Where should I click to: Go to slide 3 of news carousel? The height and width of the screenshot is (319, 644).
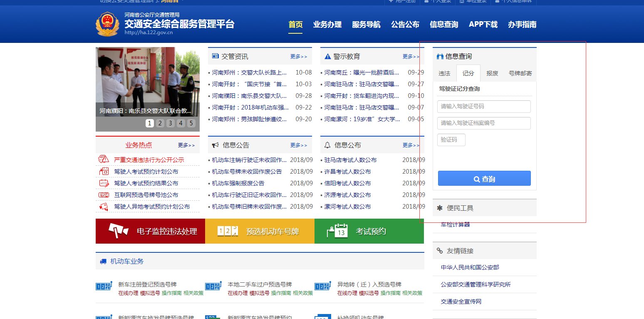pyautogui.click(x=171, y=123)
